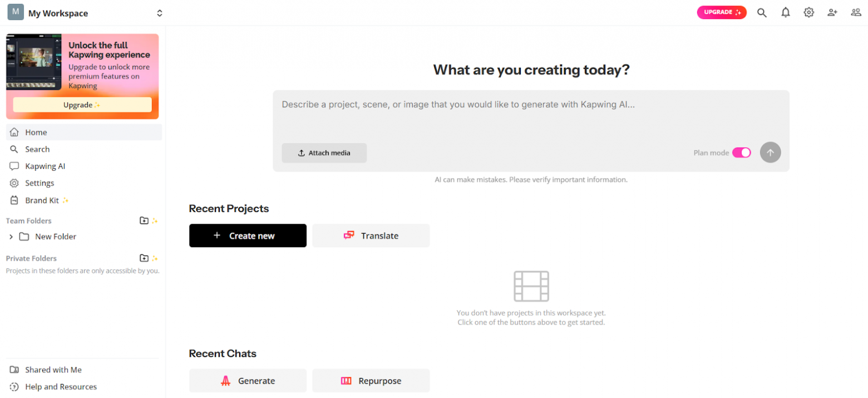Click the invite member icon

832,13
